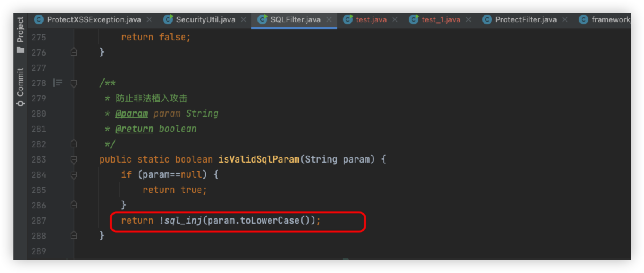Click the test.java file icon
Viewport: 644px width, 273px height.
tap(348, 19)
